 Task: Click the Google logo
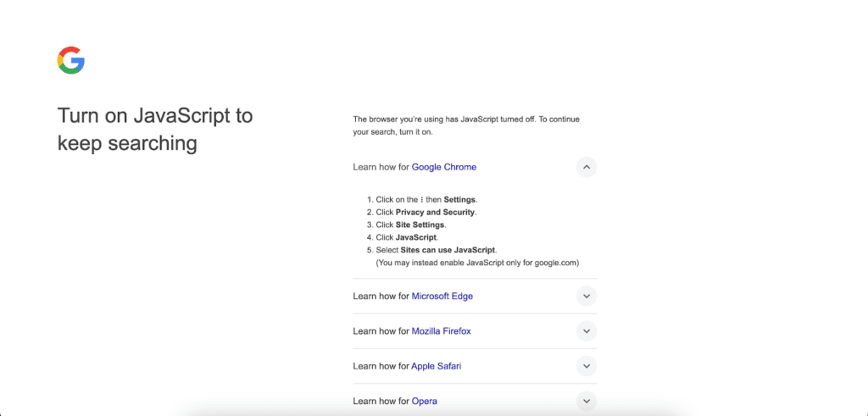click(71, 60)
